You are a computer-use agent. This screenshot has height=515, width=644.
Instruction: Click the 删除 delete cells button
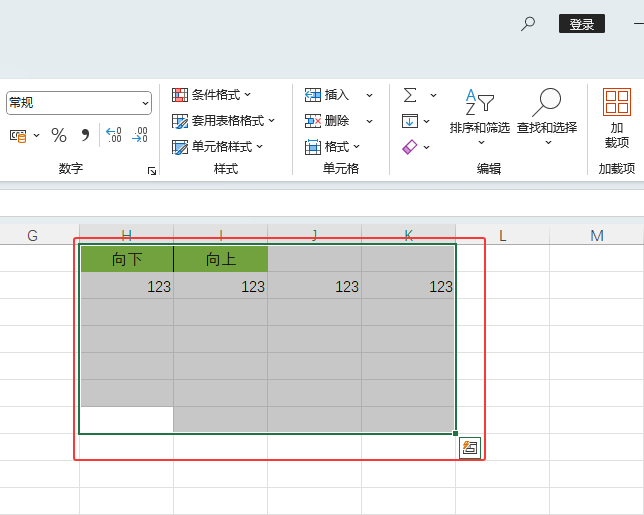[327, 121]
